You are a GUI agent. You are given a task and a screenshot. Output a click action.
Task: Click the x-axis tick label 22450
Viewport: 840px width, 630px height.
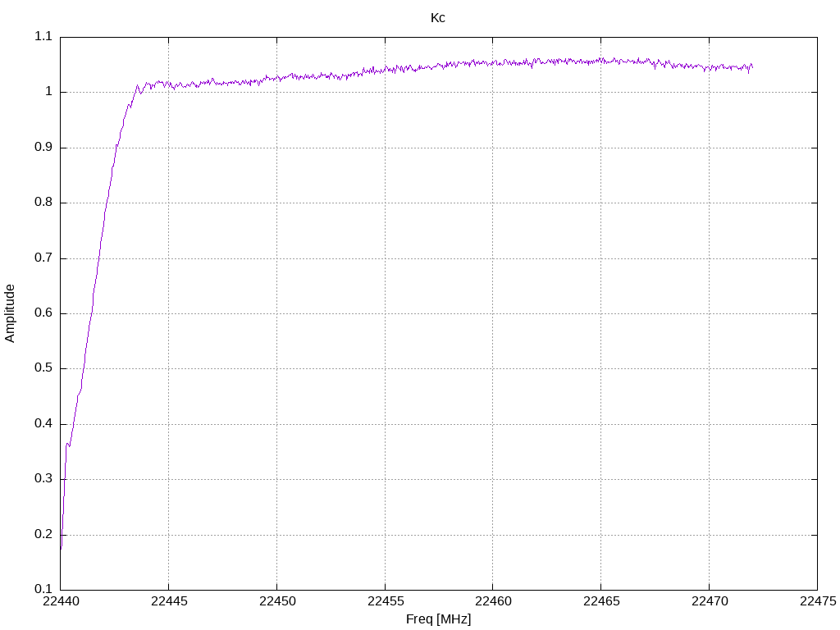(277, 601)
